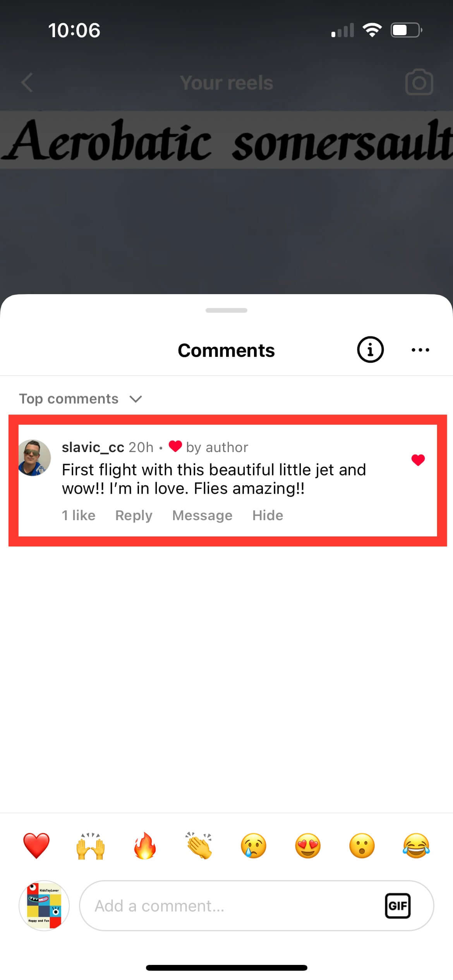
Task: Reply to slavic_cc's comment
Action: [134, 515]
